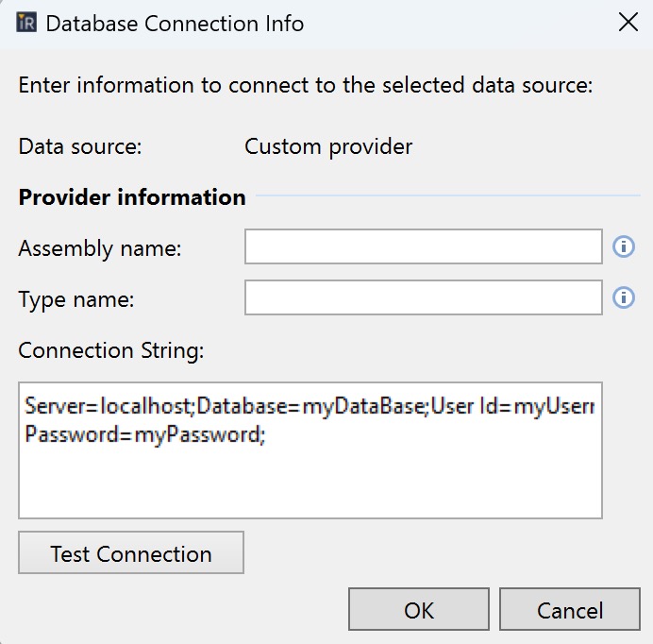Click the "Connection String:" label
The image size is (653, 644).
pyautogui.click(x=111, y=350)
